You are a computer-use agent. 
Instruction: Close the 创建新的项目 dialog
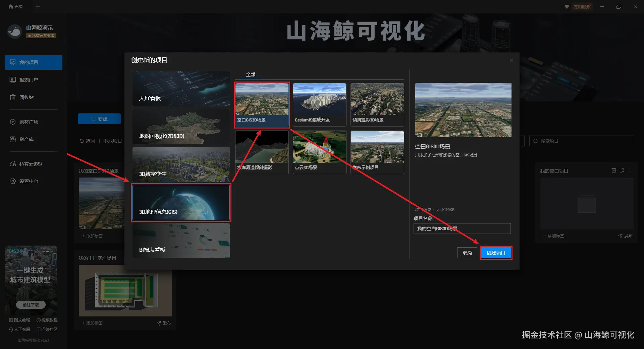click(512, 60)
